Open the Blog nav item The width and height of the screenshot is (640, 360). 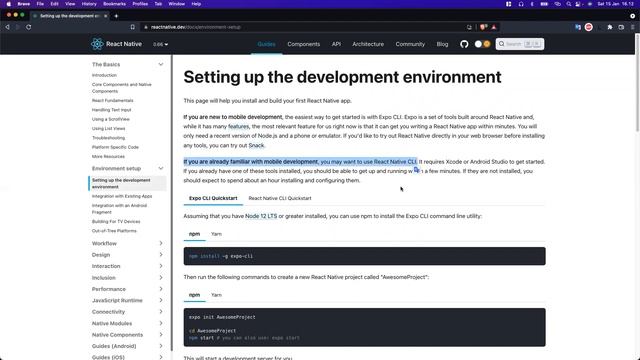[442, 44]
